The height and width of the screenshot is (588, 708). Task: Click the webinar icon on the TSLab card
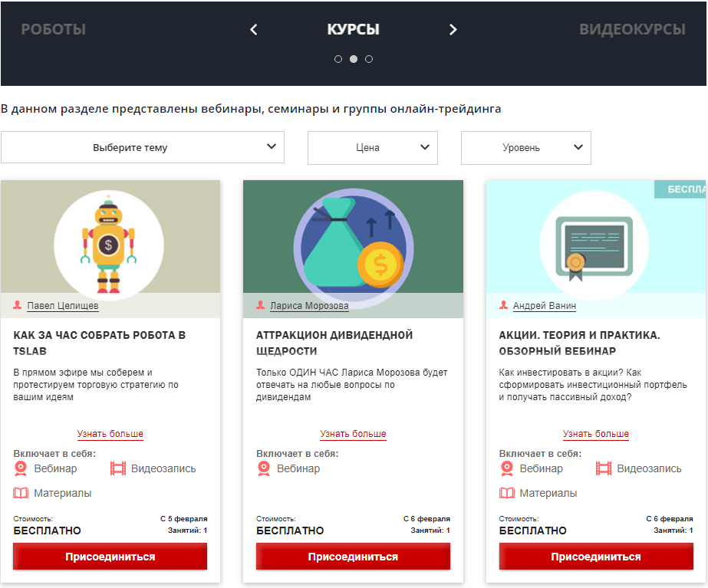pyautogui.click(x=19, y=468)
